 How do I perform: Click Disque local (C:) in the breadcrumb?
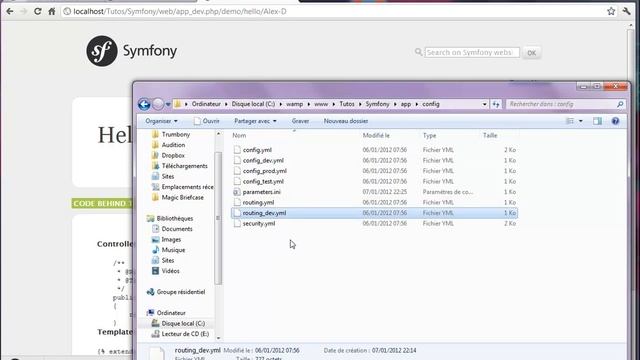point(253,104)
